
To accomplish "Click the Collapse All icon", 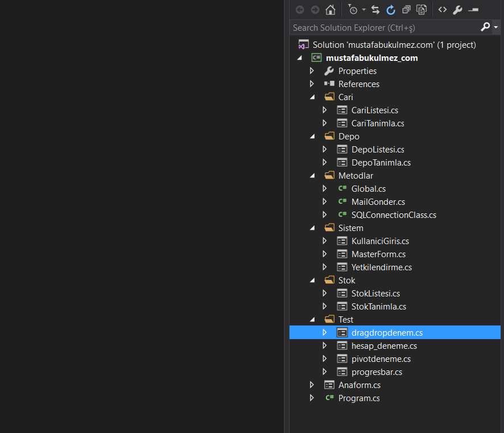I will (x=406, y=10).
